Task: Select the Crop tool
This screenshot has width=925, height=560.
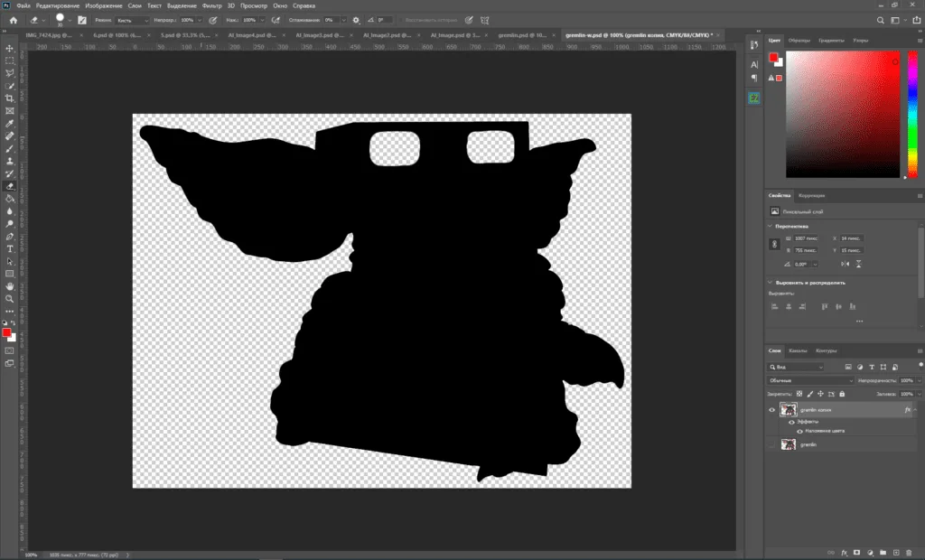Action: tap(10, 98)
